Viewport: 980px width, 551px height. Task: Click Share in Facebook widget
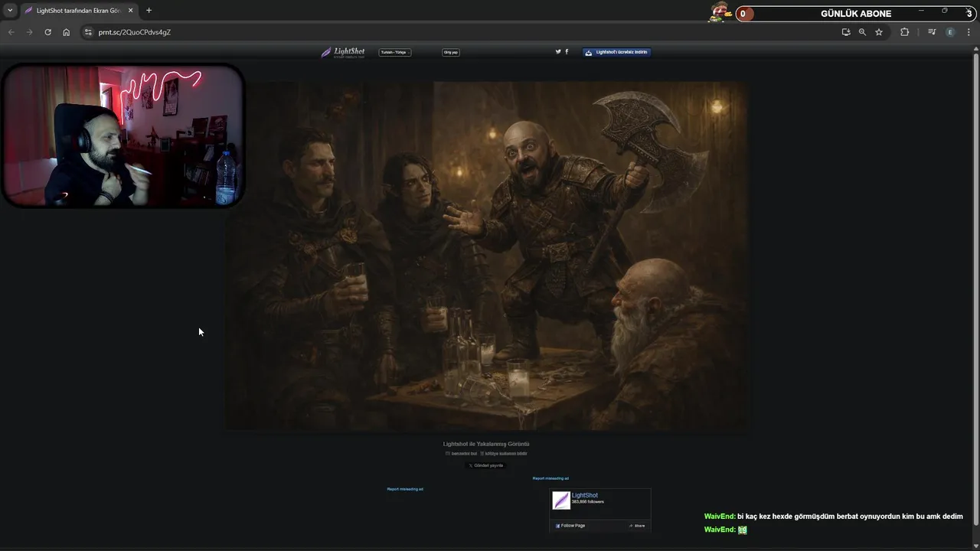637,526
